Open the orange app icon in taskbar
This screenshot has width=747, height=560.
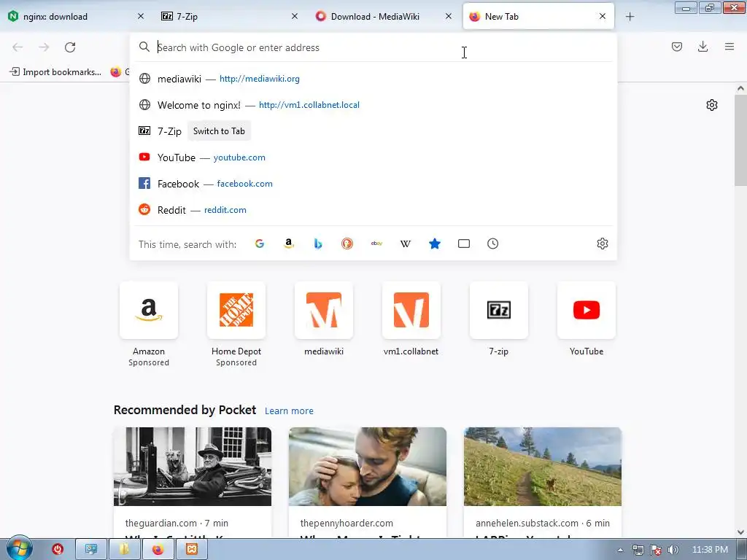192,550
